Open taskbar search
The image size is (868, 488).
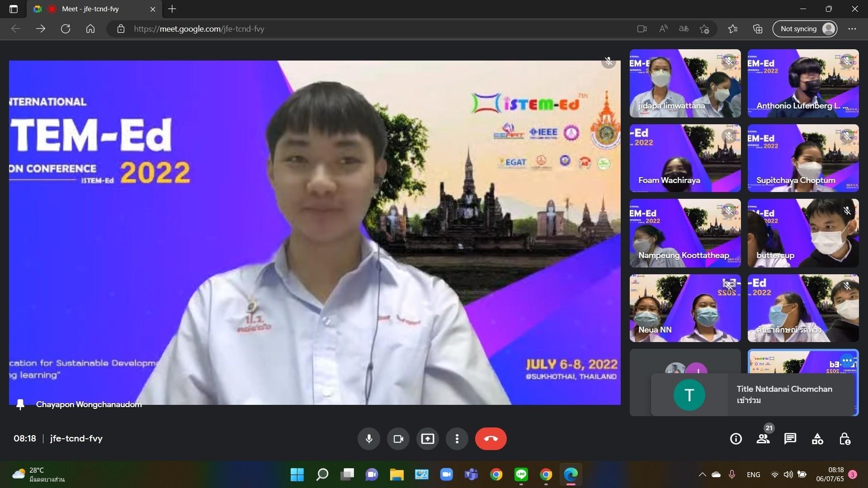pos(322,474)
